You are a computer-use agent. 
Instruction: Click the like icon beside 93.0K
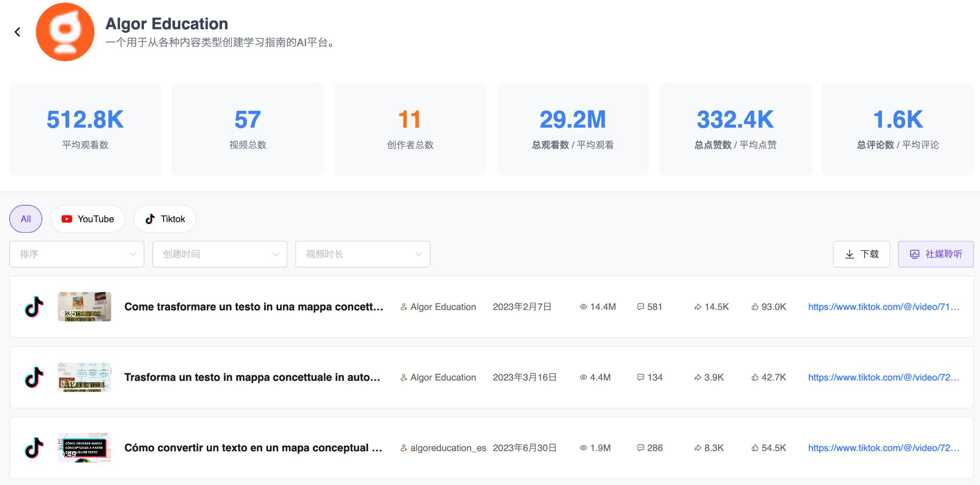[755, 307]
